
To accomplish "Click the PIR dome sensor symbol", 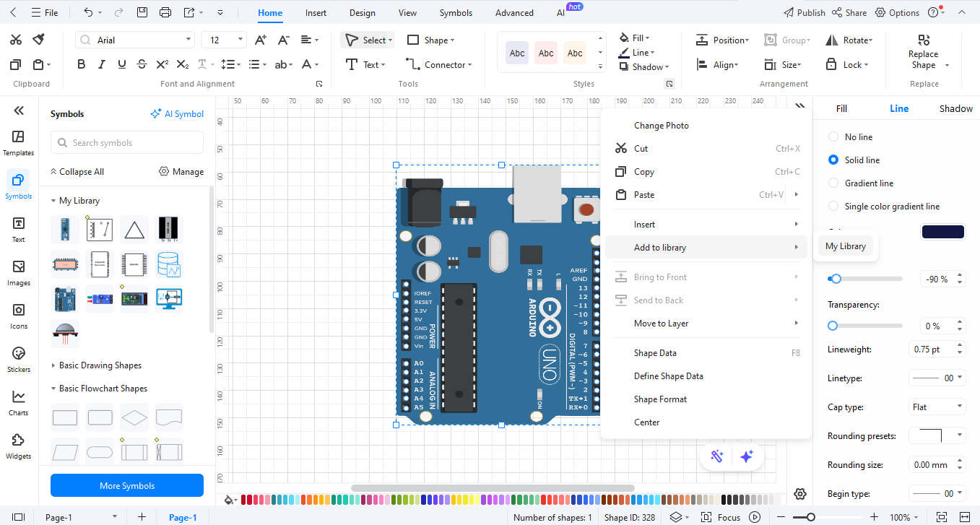I will [65, 333].
